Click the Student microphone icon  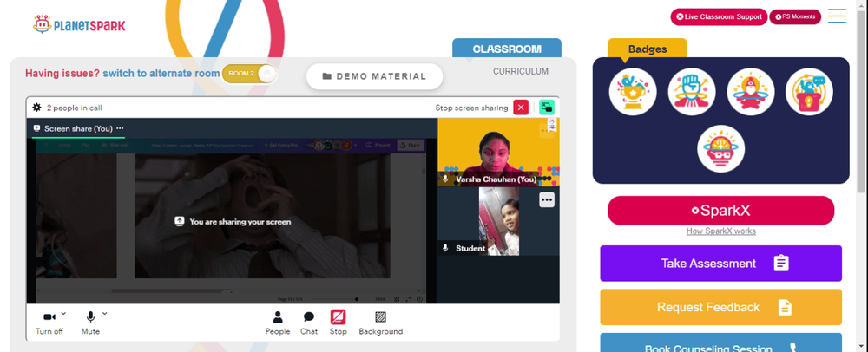tap(445, 248)
